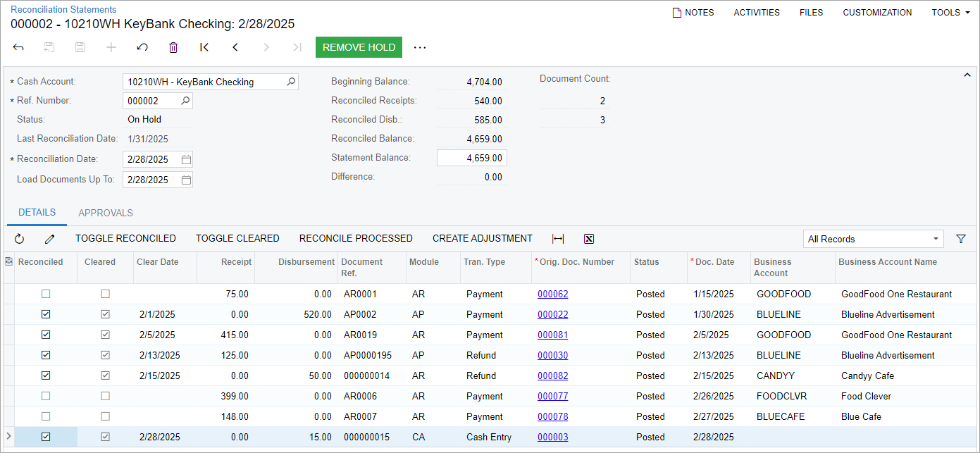Uncheck Reconciled box for AP0002 row
This screenshot has height=453, width=980.
[46, 314]
